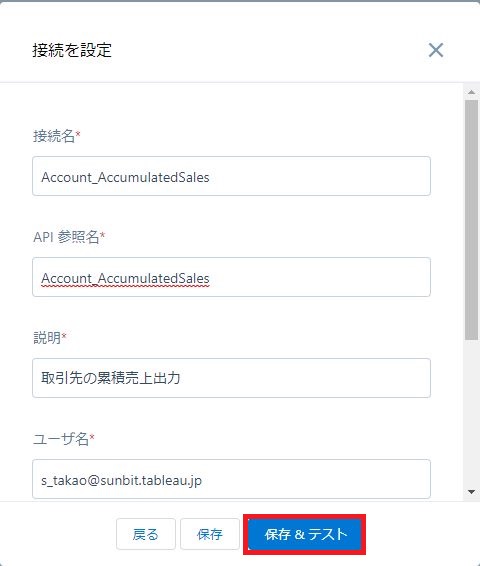
Task: Select the 説明 field containing 取引先の累積売上出力
Action: 231,378
